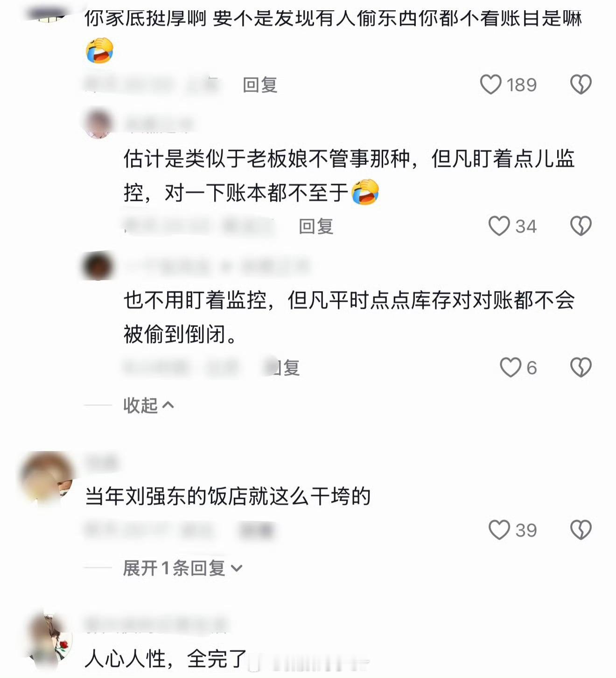This screenshot has height=678, width=616.
Task: Open avatar of 也不用盯着监控 reply author
Action: click(x=98, y=265)
